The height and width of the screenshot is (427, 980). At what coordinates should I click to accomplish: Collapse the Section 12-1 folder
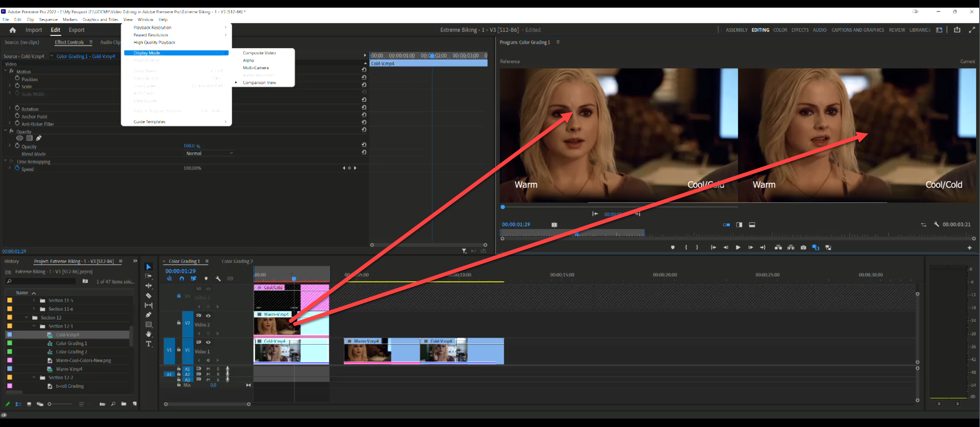pyautogui.click(x=34, y=326)
